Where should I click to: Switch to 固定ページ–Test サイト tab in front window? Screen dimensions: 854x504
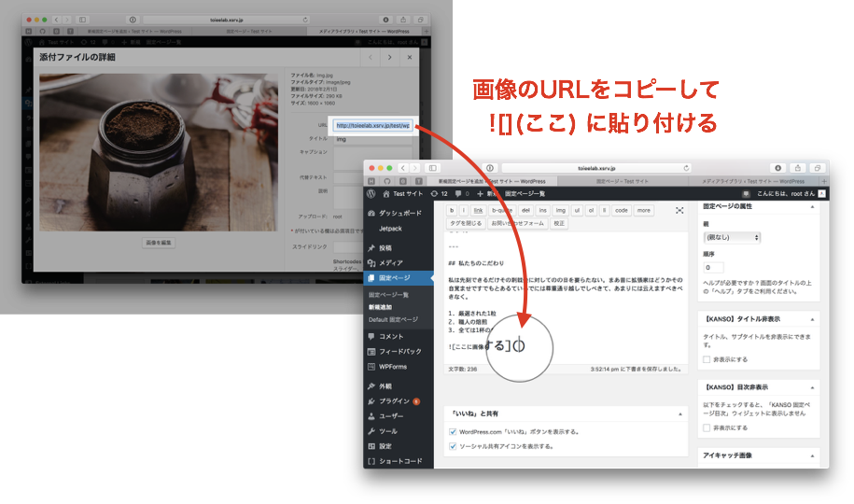click(x=622, y=181)
